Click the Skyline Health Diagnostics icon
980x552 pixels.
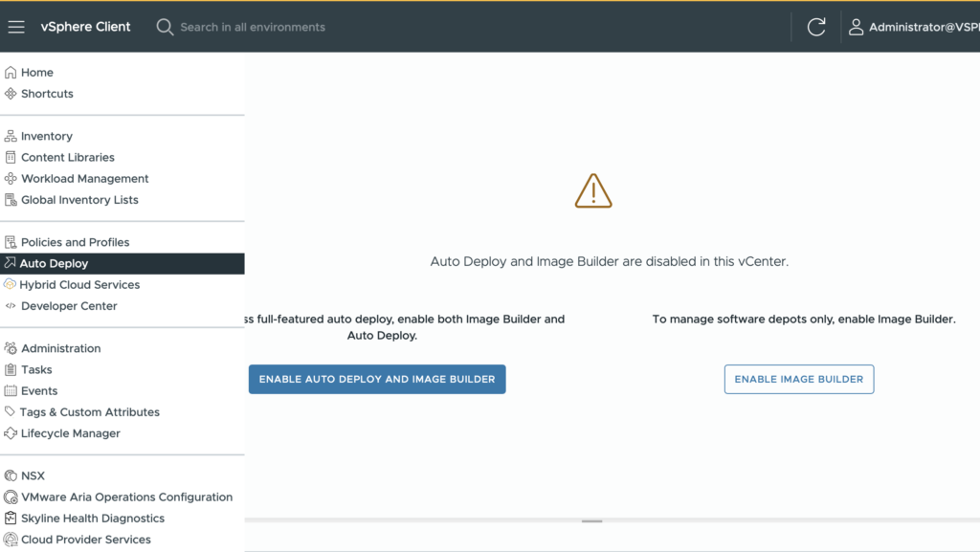[11, 519]
